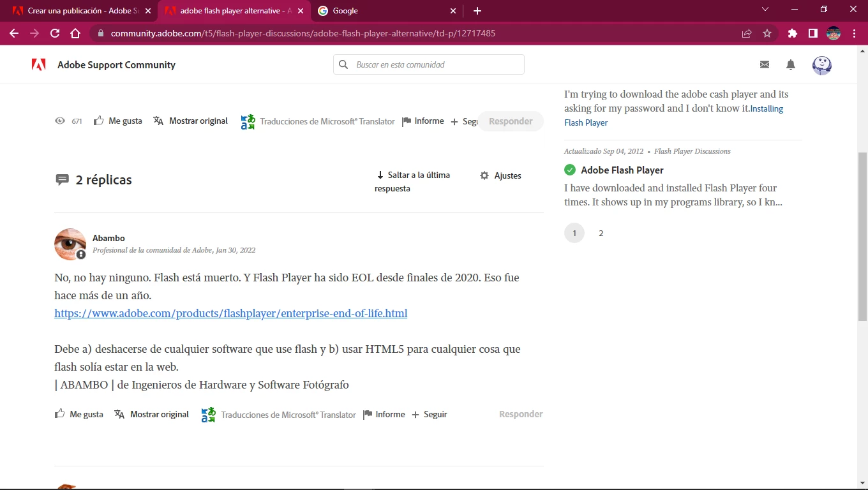
Task: Click the down arrow for Saltar a la última respuesta
Action: (x=380, y=175)
